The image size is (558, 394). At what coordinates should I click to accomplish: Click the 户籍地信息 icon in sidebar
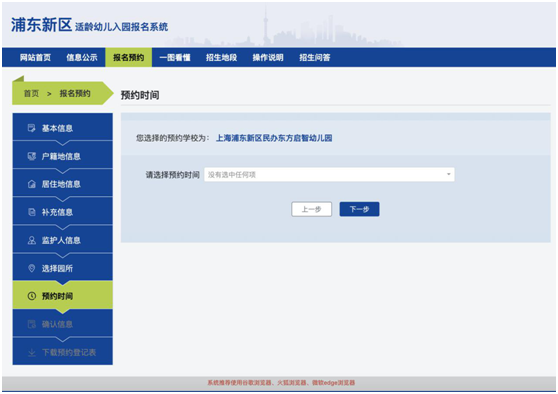[x=32, y=156]
